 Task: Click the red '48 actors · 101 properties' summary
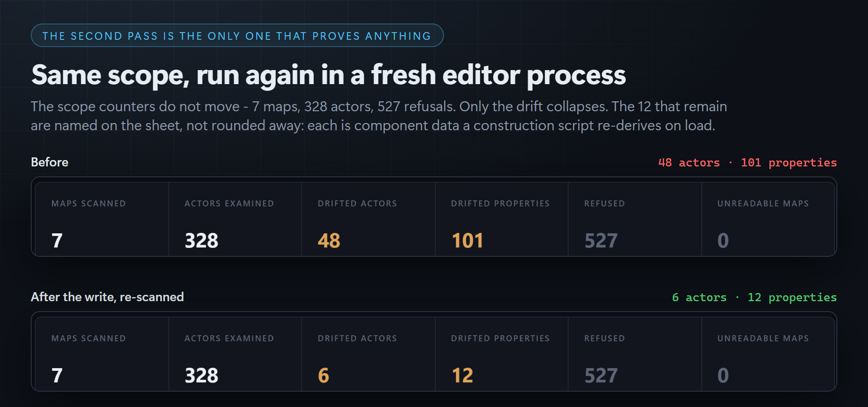[747, 162]
